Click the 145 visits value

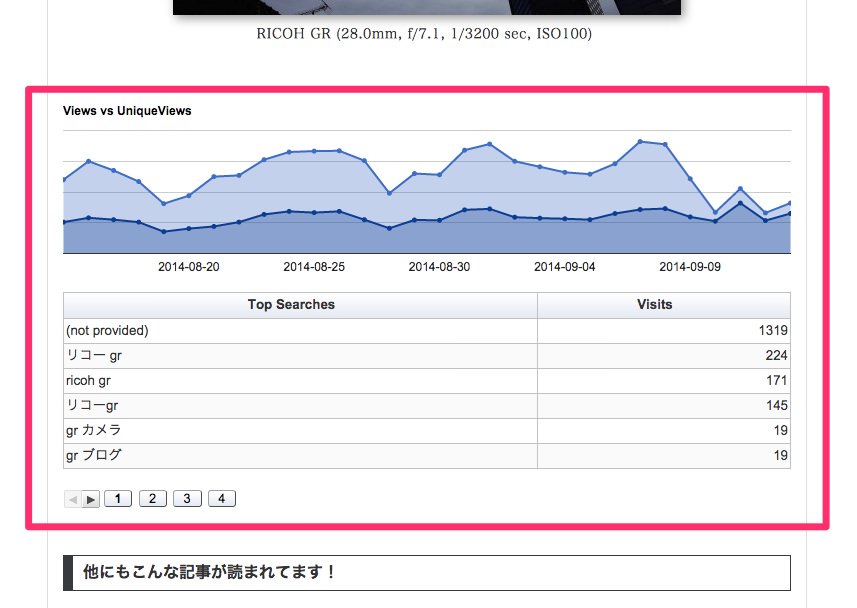coord(776,406)
